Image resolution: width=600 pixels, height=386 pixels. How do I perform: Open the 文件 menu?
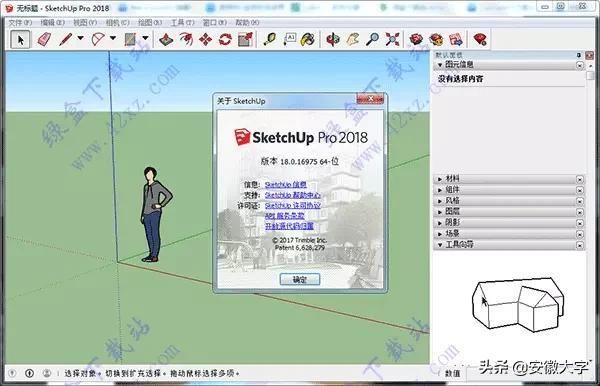point(20,23)
